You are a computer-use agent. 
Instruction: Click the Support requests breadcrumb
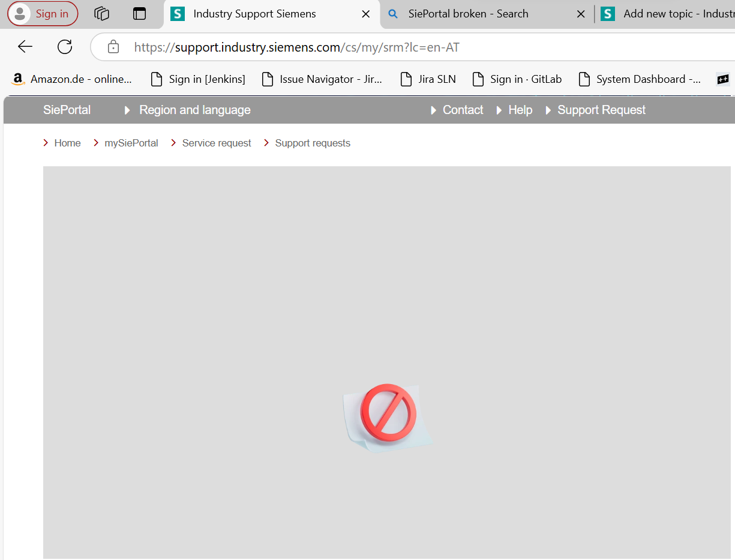click(x=313, y=143)
